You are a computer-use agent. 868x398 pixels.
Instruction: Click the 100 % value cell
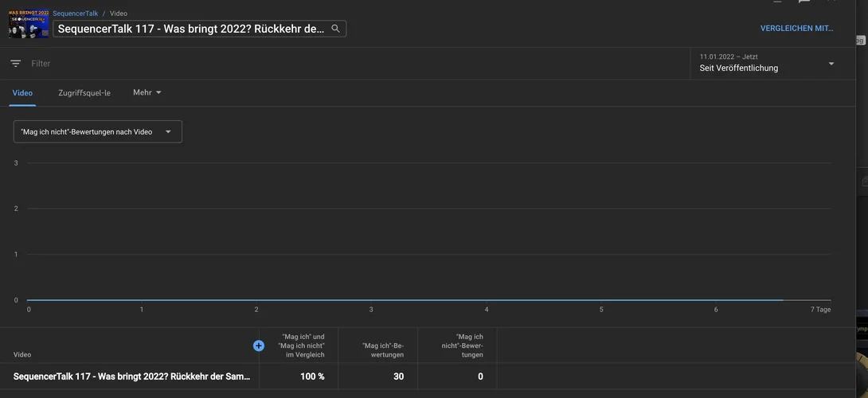(312, 377)
